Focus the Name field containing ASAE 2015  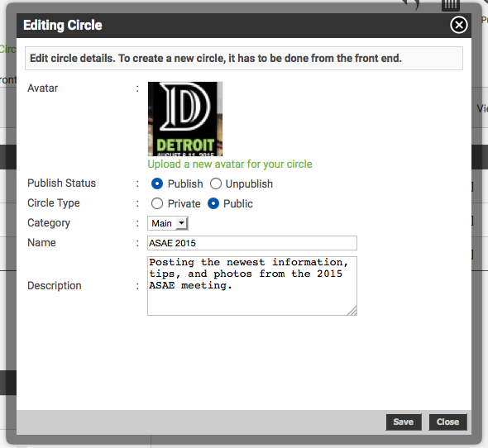coord(252,243)
